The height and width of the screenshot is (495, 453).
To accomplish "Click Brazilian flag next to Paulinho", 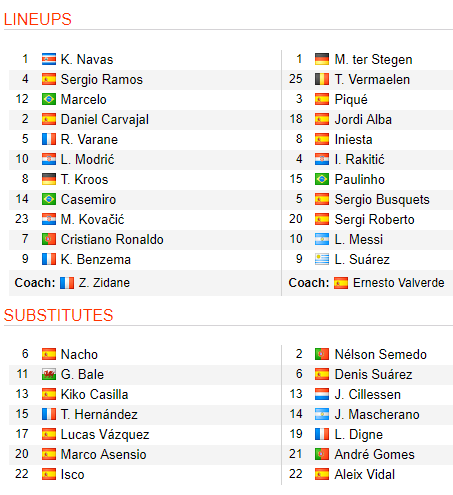I will pyautogui.click(x=322, y=179).
